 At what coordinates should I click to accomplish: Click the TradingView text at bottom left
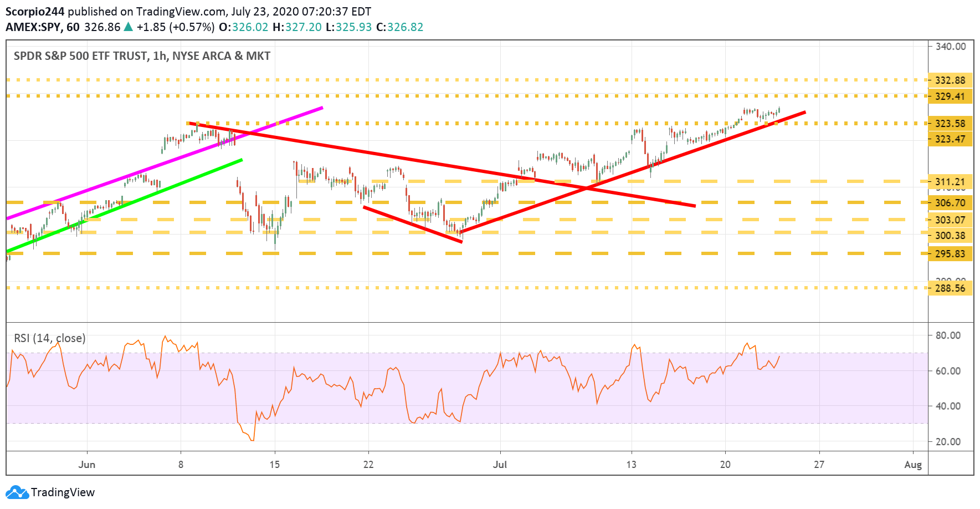63,492
